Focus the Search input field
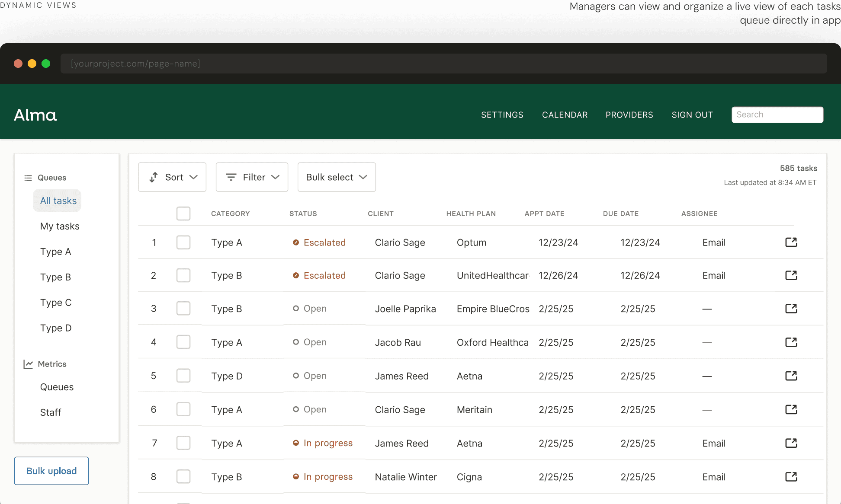The height and width of the screenshot is (504, 841). click(x=777, y=115)
